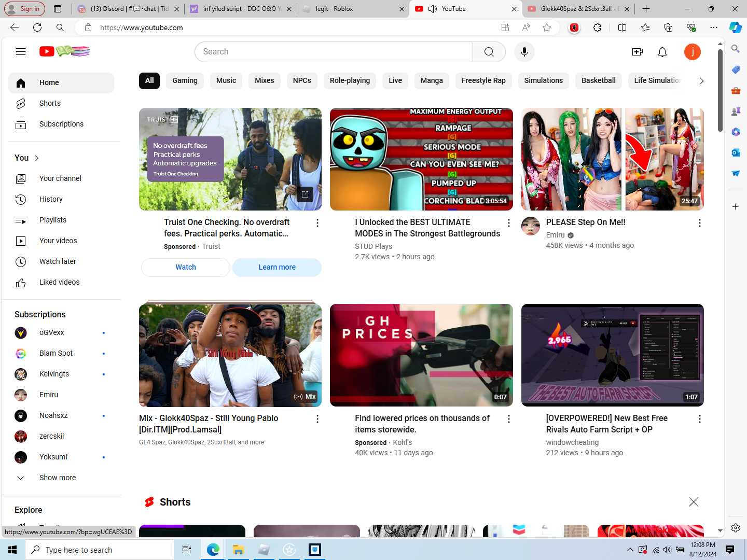Screen dimensions: 747x560
Task: Expand the You section chevron
Action: coord(37,158)
